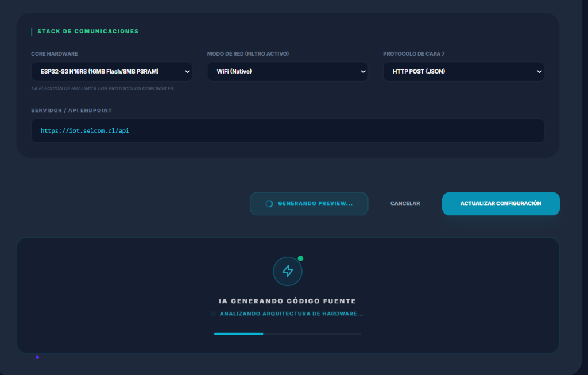Click the lightning bolt generation icon

288,270
